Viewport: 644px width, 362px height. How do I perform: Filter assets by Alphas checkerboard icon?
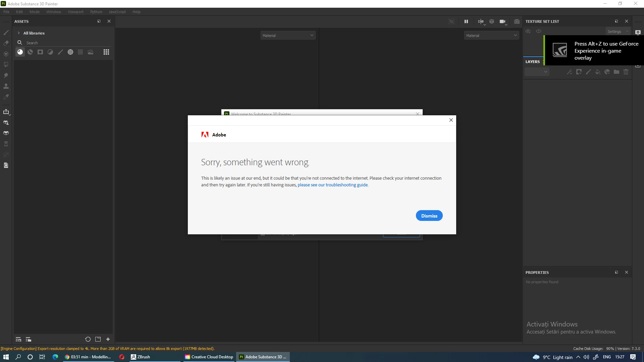click(x=70, y=52)
